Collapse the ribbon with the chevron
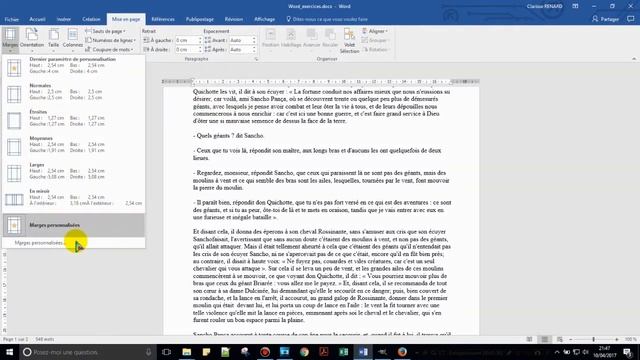 [634, 59]
